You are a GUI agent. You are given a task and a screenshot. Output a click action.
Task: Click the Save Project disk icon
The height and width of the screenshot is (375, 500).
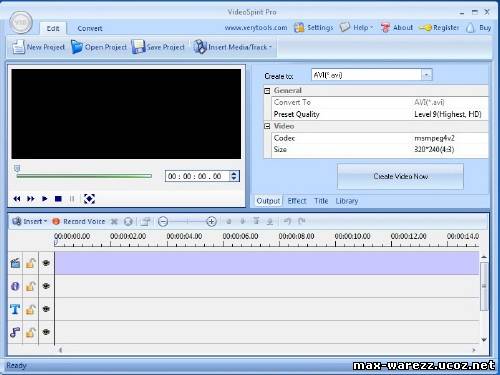tap(138, 47)
